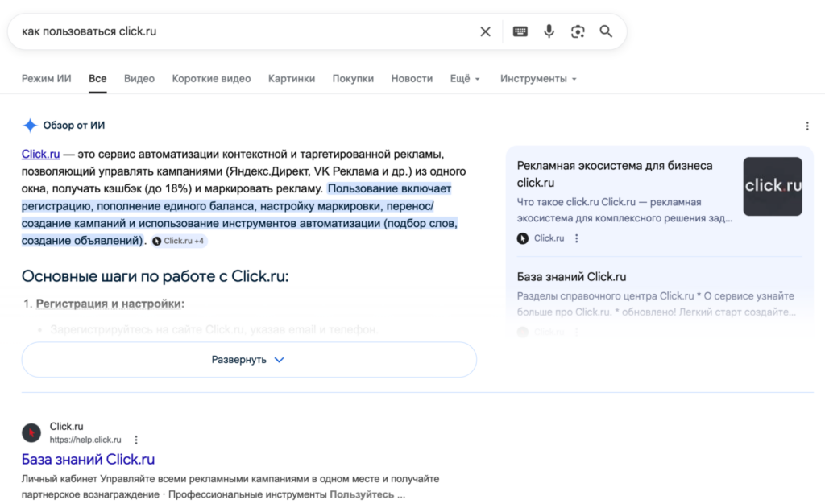Select the Новости tab
Viewport: 825px width, 504px height.
411,79
